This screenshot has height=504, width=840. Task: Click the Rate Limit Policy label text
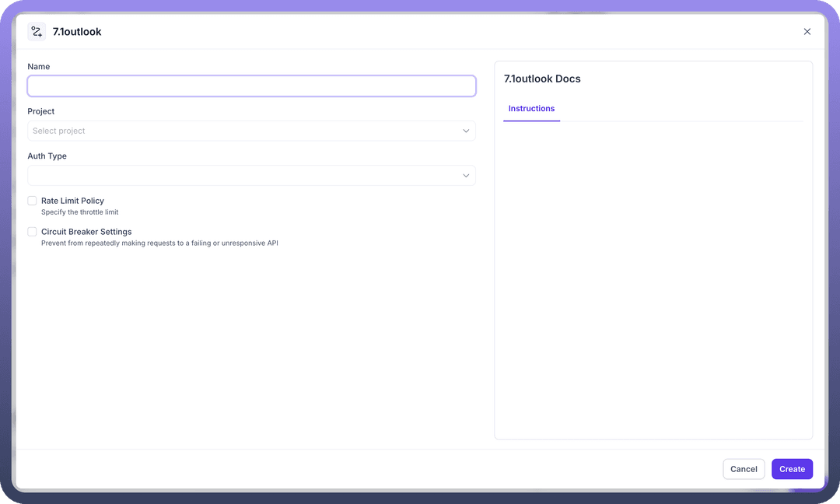coord(72,201)
